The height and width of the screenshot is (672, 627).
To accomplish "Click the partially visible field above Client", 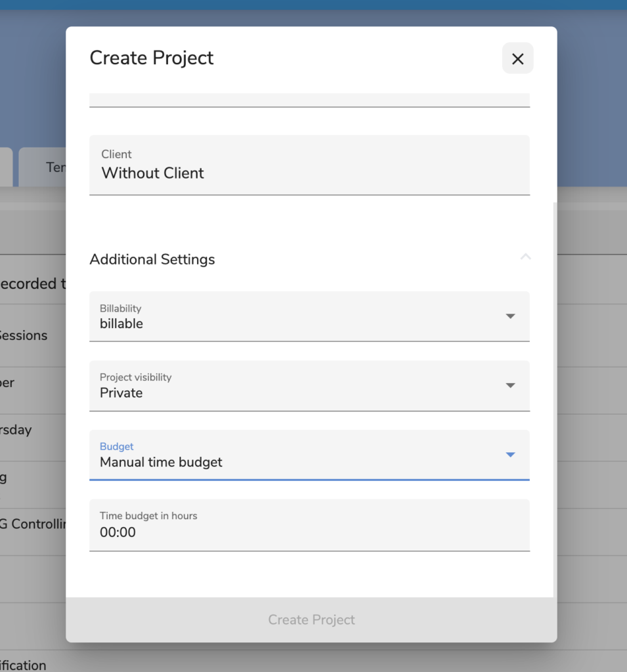I will 309,99.
